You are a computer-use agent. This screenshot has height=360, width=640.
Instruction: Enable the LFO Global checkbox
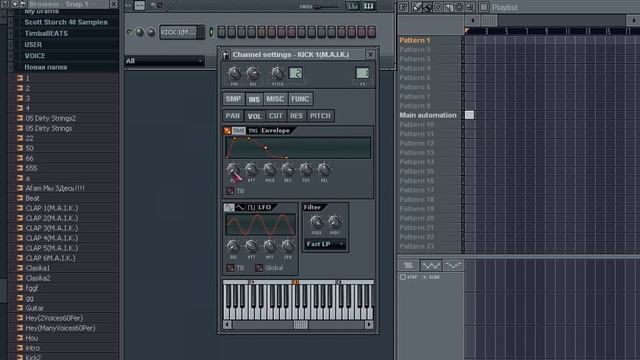[x=259, y=268]
